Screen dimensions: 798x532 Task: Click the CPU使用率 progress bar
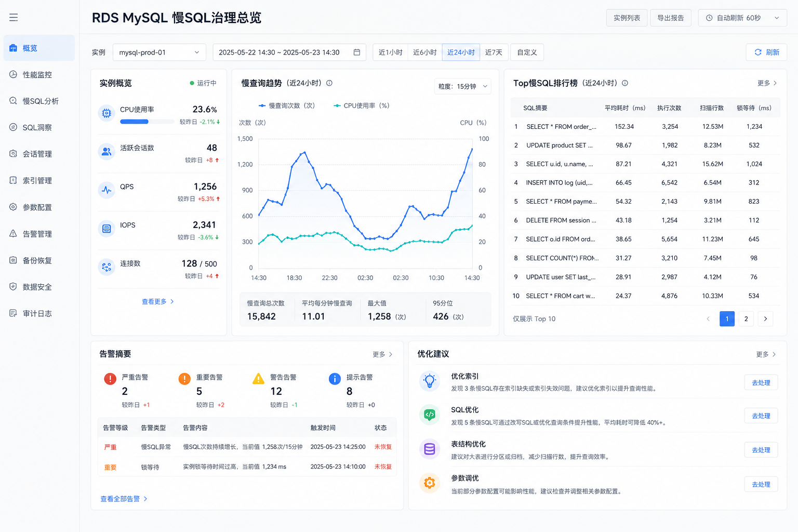[x=147, y=122]
